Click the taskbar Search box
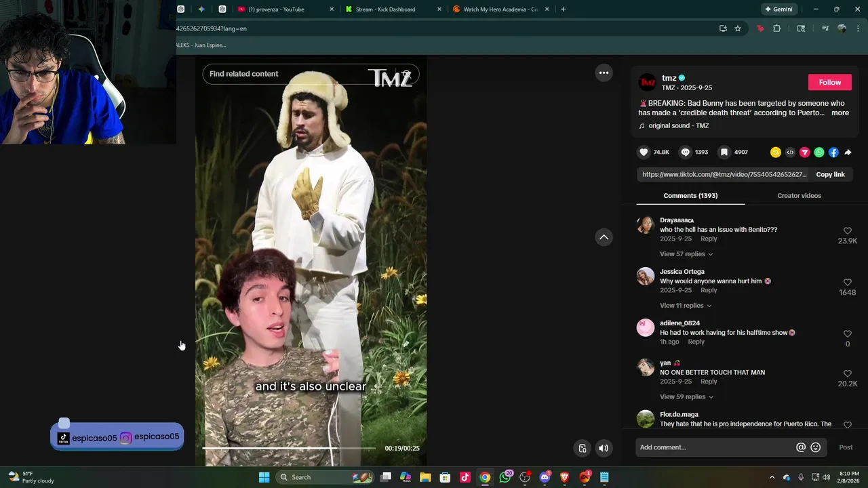Image resolution: width=868 pixels, height=488 pixels. click(x=326, y=477)
